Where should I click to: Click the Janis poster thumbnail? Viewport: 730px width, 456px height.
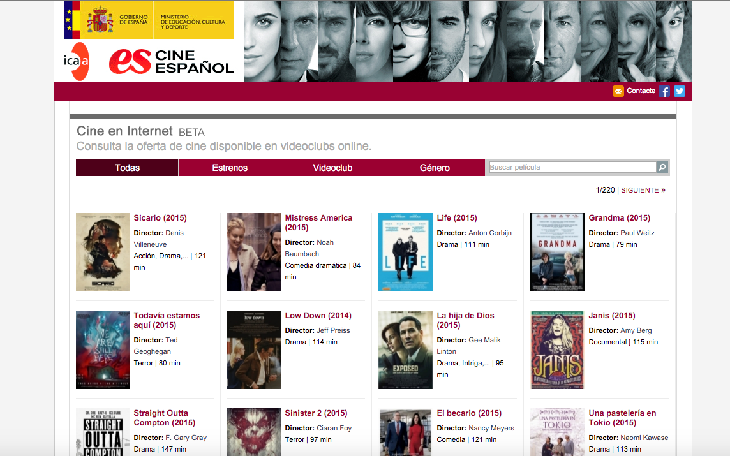tap(557, 350)
